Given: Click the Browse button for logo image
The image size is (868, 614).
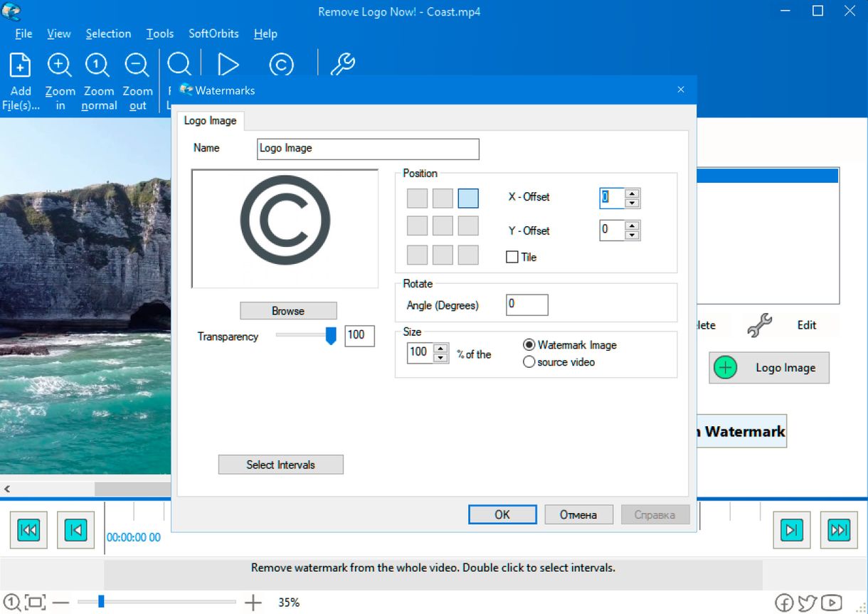Looking at the screenshot, I should [x=287, y=310].
